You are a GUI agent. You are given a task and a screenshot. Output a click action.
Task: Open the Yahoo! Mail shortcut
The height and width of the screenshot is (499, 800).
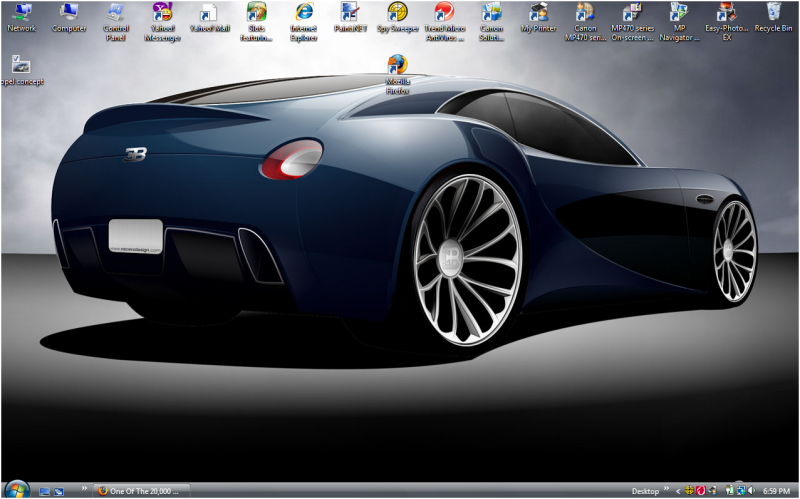[209, 14]
